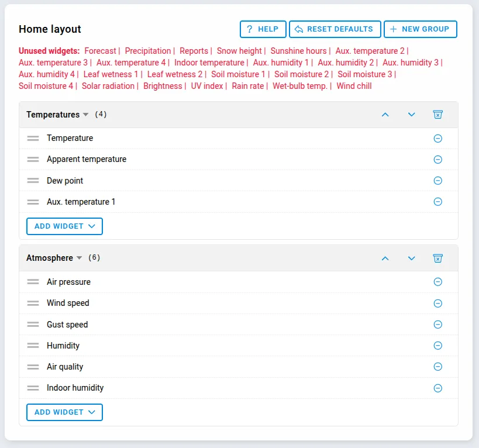Add the unused Aux. temperature 4 widget
This screenshot has height=448, width=479.
tap(131, 63)
